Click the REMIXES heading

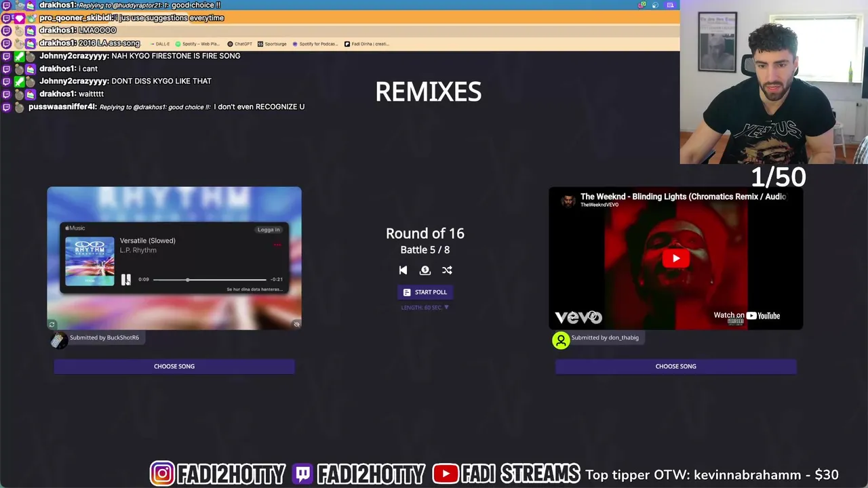click(x=429, y=92)
